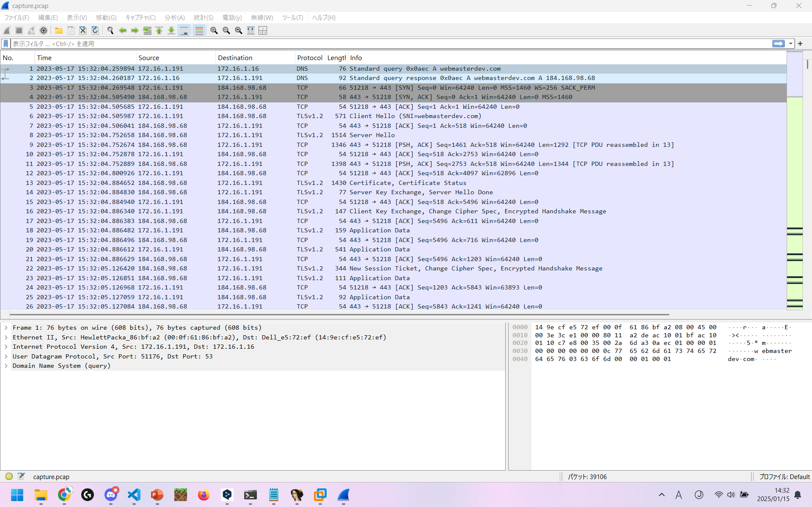Expand Domain Name System query
This screenshot has height=507, width=812.
tap(6, 366)
